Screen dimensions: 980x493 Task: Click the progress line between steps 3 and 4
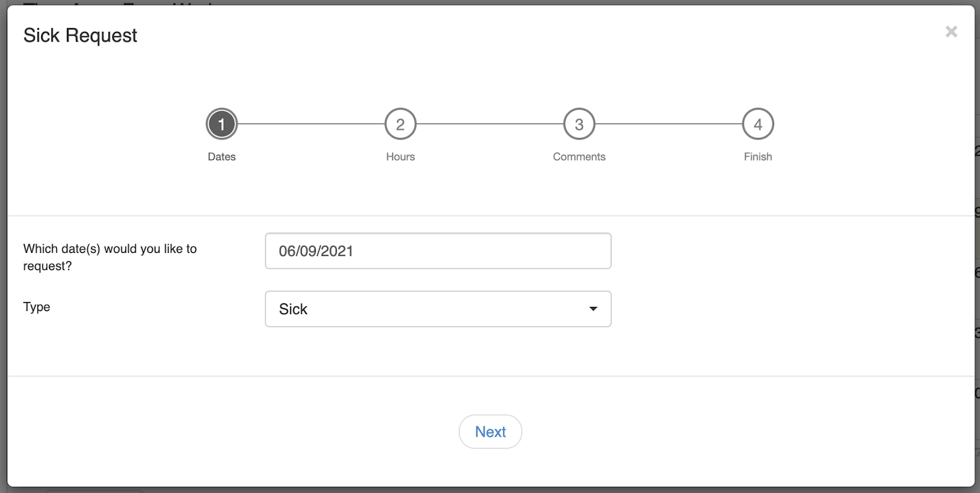coord(669,124)
